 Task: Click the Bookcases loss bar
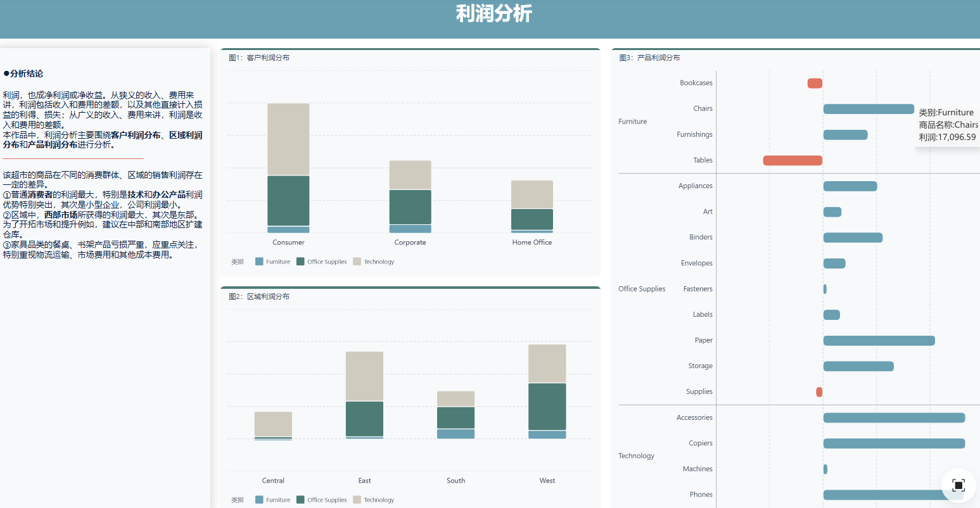click(x=815, y=83)
